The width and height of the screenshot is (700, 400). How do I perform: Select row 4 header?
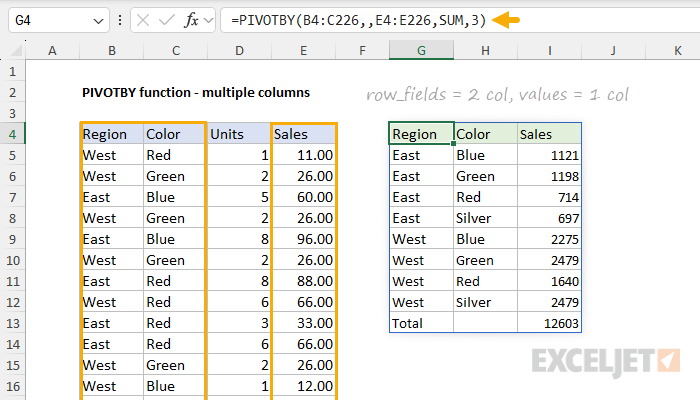[12, 134]
